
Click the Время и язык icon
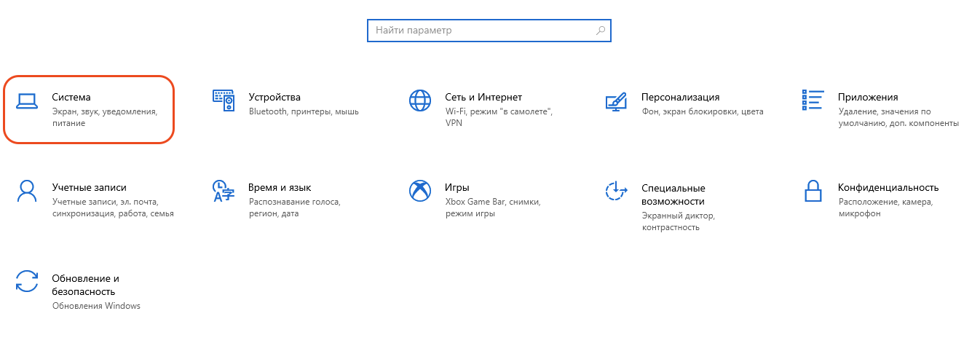point(223,191)
